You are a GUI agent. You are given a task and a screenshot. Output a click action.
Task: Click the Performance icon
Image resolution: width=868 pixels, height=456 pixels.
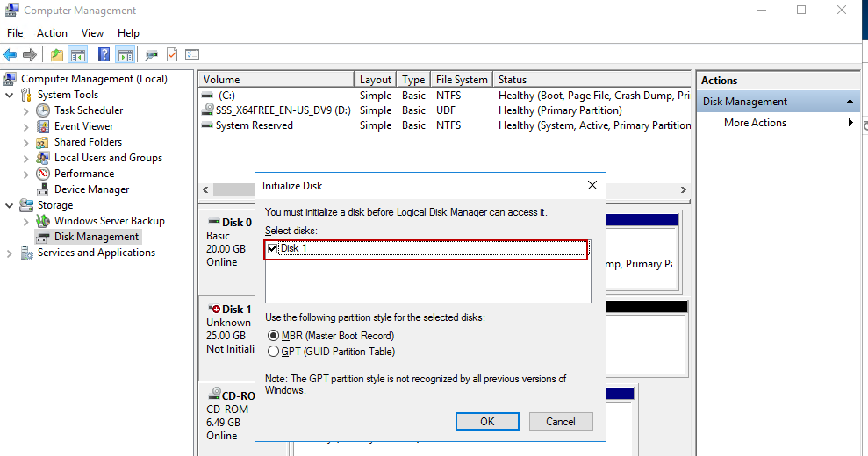click(43, 174)
